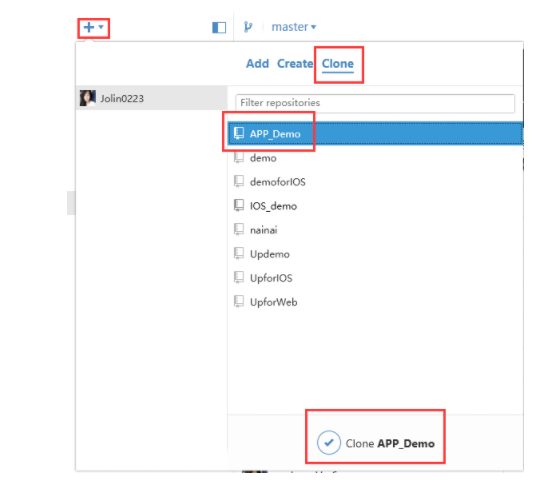555x488 pixels.
Task: Click the Updemo repository icon
Action: [x=239, y=253]
